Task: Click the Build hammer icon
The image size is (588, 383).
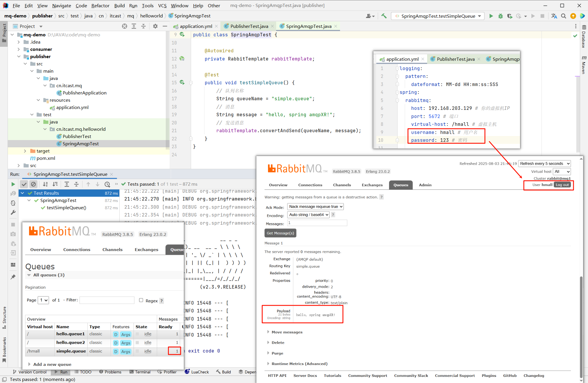Action: point(384,16)
